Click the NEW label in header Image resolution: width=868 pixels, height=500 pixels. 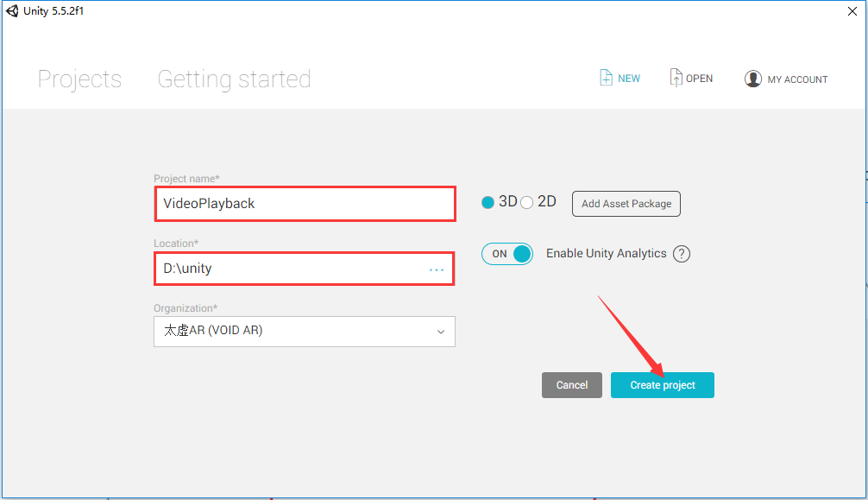coord(629,79)
